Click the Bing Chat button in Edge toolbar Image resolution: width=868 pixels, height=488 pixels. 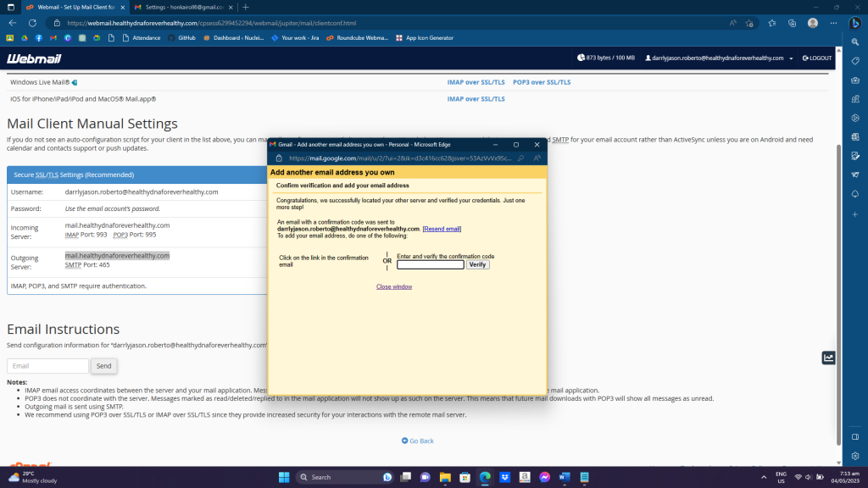tap(855, 23)
